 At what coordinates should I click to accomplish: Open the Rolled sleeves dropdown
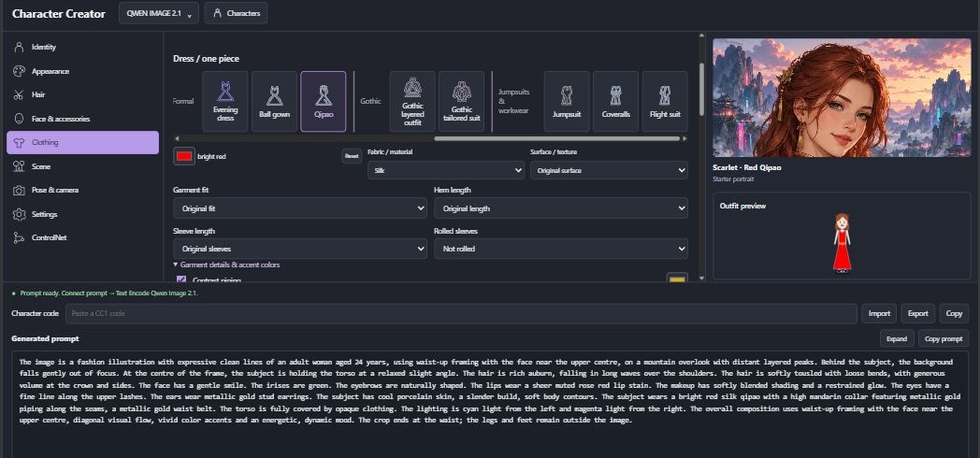(561, 249)
